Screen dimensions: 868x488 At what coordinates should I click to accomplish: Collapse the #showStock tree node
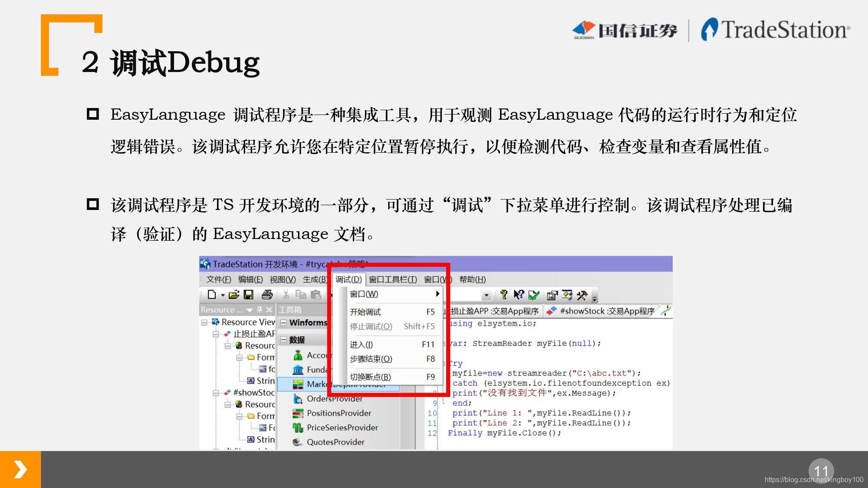click(x=216, y=393)
